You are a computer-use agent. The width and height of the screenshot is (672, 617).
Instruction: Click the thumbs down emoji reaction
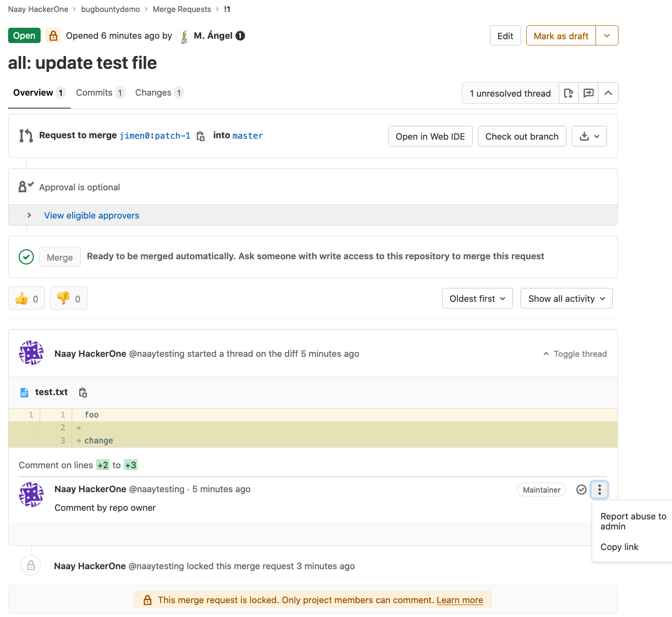pyautogui.click(x=69, y=298)
